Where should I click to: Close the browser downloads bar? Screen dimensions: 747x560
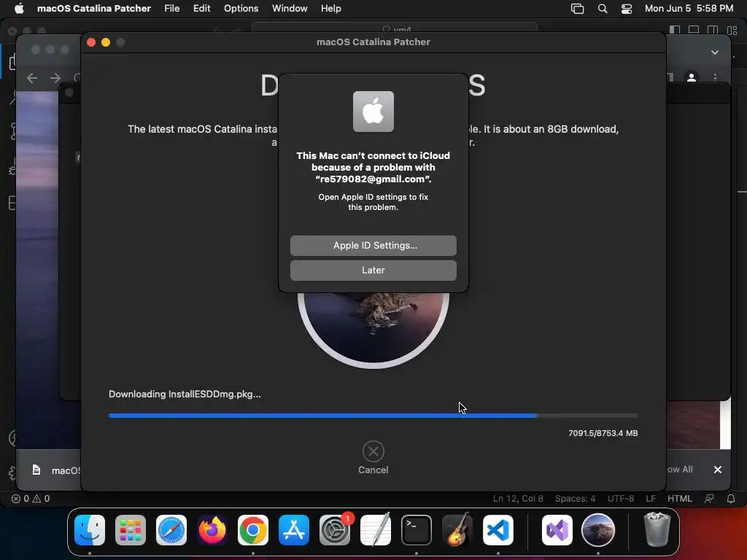(718, 470)
